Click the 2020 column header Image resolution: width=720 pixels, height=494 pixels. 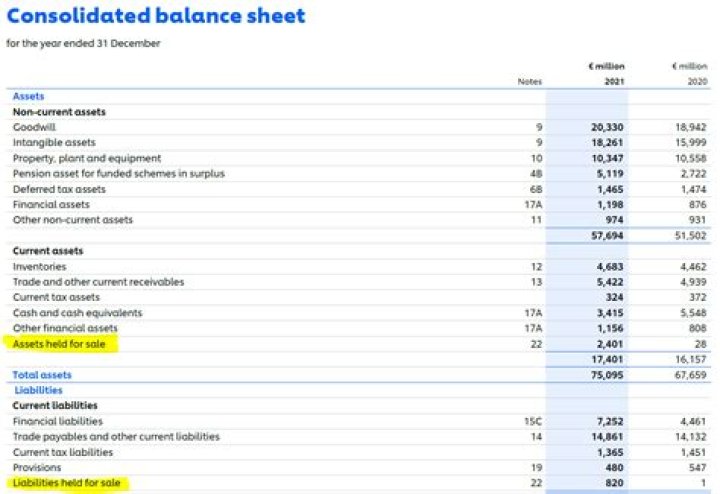[695, 82]
